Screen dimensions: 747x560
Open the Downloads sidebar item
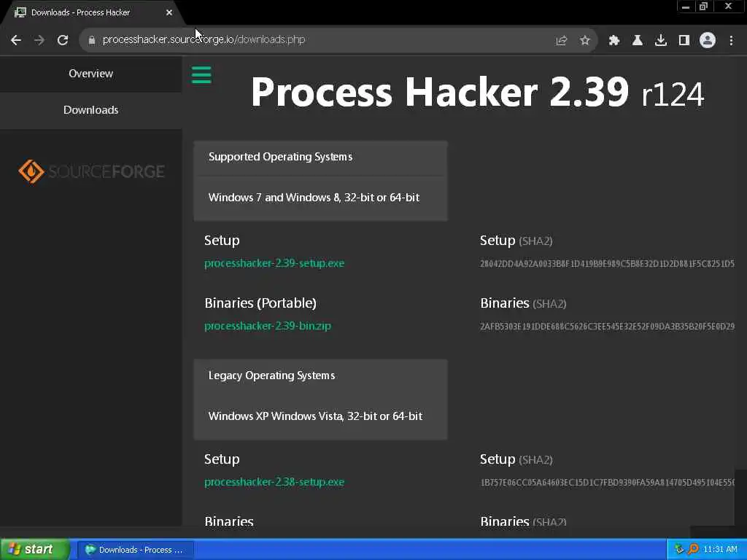coord(90,110)
